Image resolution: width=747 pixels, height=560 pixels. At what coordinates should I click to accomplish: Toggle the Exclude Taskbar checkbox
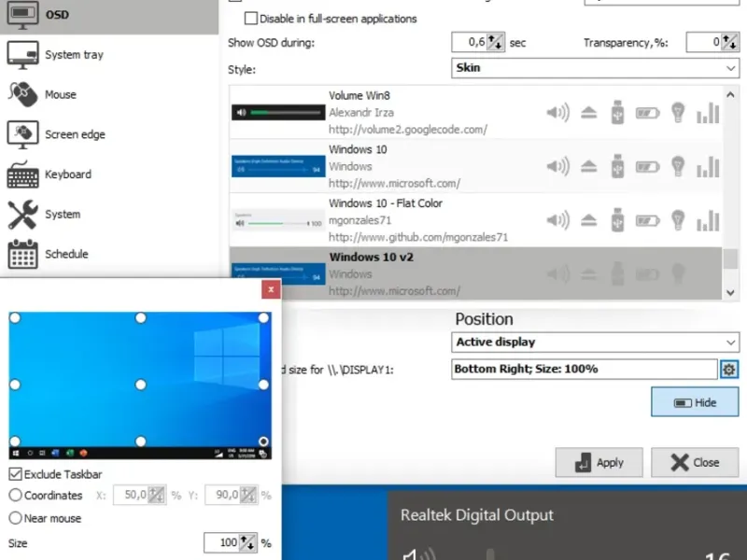pos(15,474)
